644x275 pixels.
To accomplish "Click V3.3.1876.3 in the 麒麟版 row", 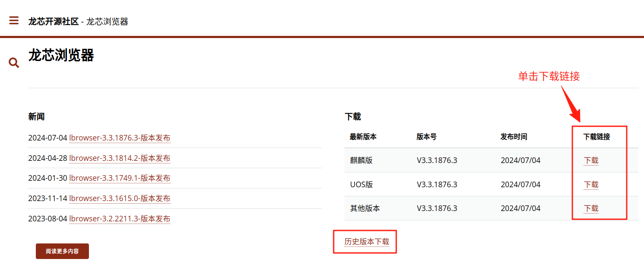I will 437,160.
